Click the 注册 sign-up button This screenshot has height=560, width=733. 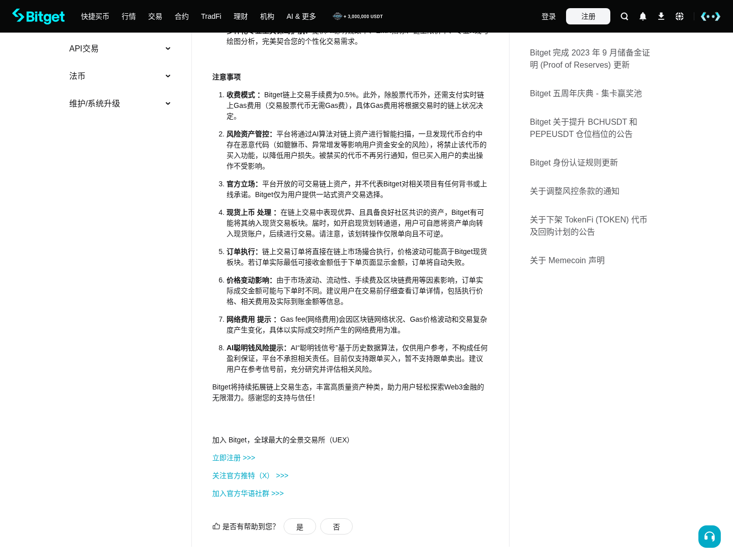[x=588, y=16]
